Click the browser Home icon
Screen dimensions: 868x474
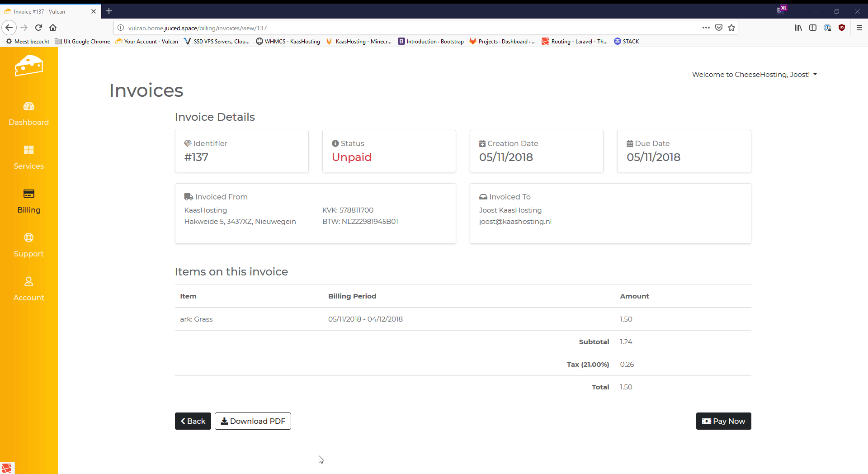pos(53,28)
